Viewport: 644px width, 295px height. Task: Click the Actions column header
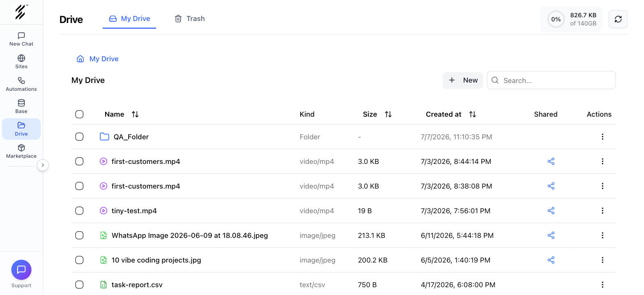click(599, 114)
